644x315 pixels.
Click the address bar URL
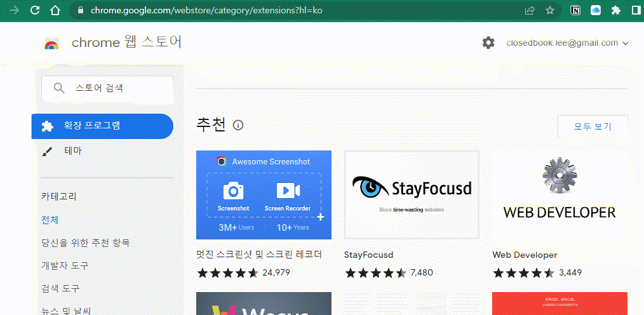pyautogui.click(x=206, y=10)
